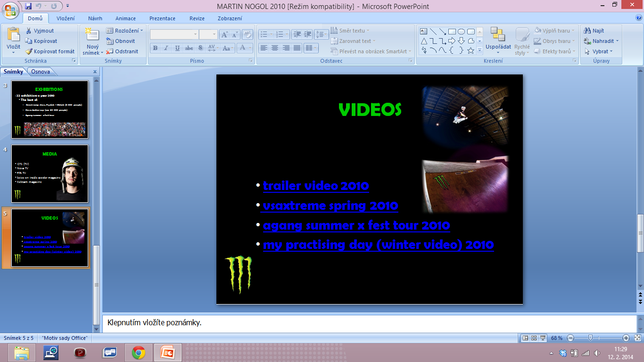Viewport: 644px width, 362px height.
Task: Start slideshow from status bar icon
Action: [x=543, y=338]
